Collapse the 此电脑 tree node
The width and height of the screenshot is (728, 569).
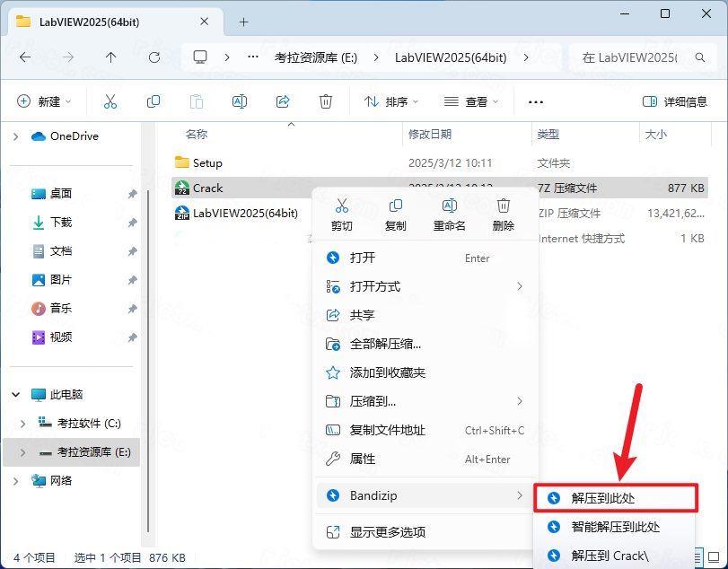16,395
